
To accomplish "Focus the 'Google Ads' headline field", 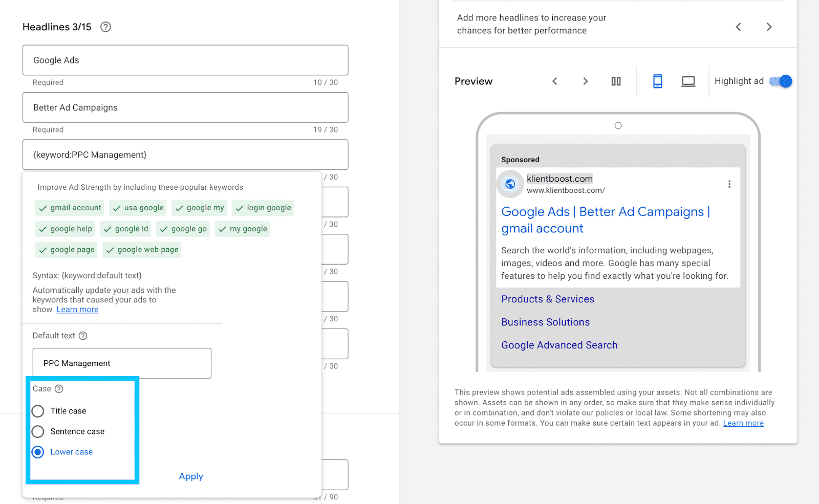I will 185,60.
